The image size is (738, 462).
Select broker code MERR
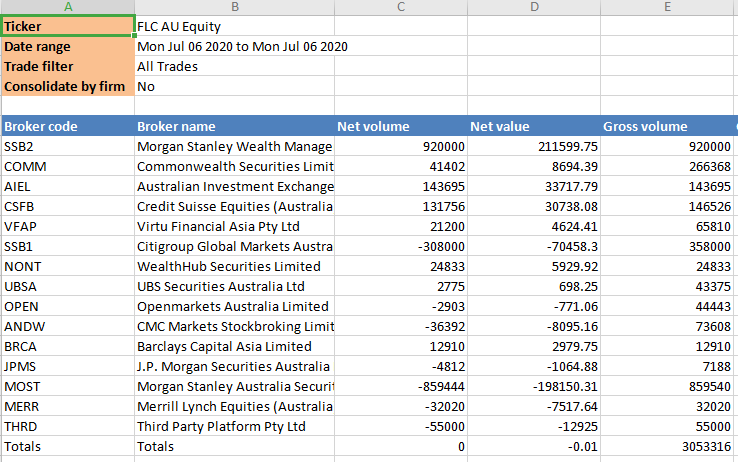[68, 406]
